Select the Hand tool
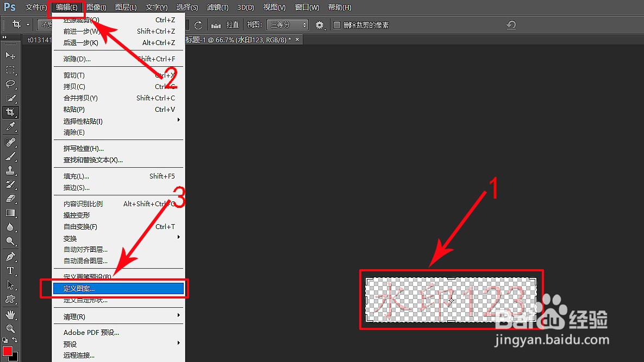This screenshot has width=644, height=362. click(10, 315)
